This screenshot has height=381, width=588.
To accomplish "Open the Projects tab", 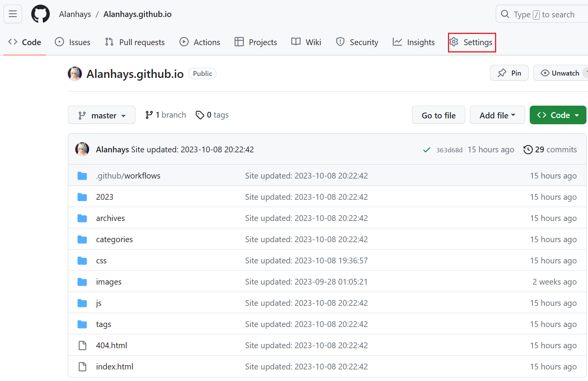I will 256,42.
